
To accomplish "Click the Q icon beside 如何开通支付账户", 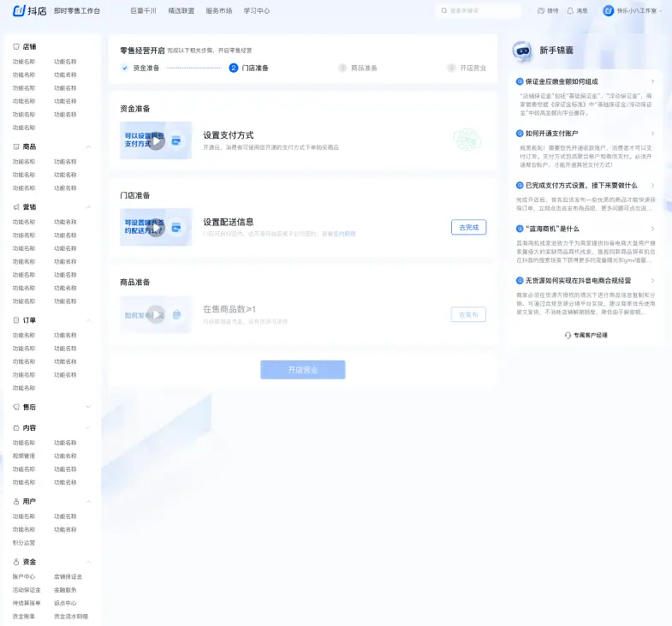I will [x=520, y=134].
